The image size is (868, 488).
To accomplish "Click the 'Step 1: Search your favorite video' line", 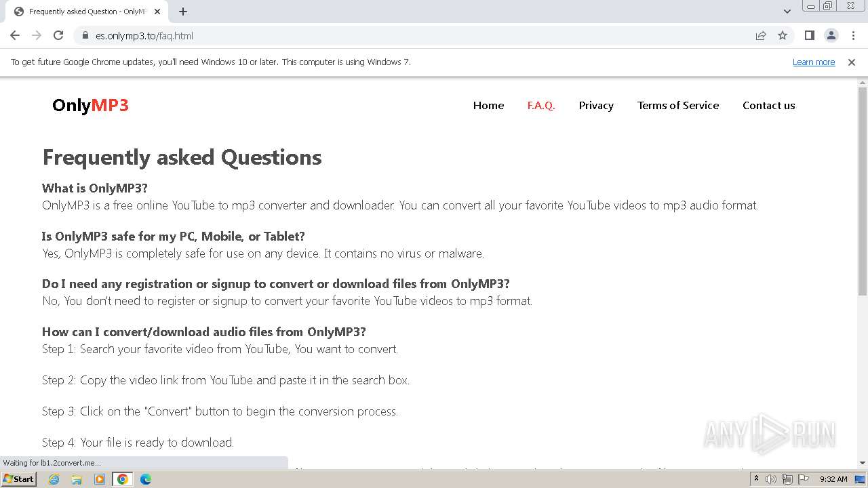I will click(220, 349).
